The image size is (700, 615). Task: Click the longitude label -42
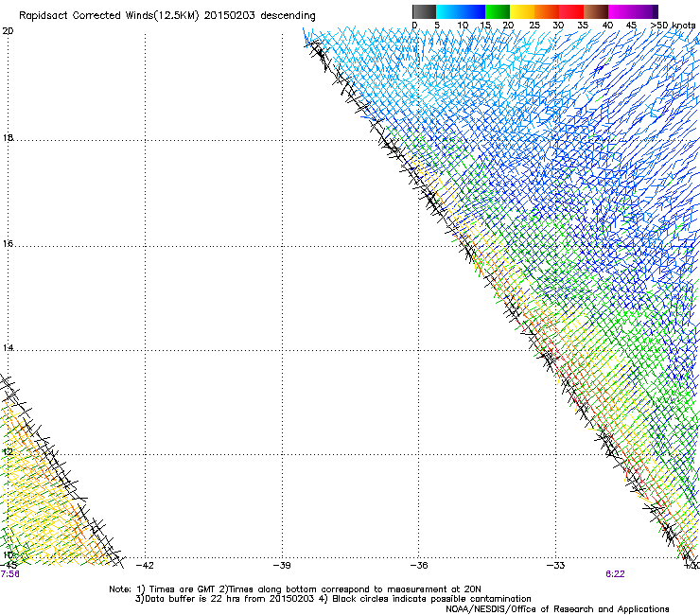(145, 566)
